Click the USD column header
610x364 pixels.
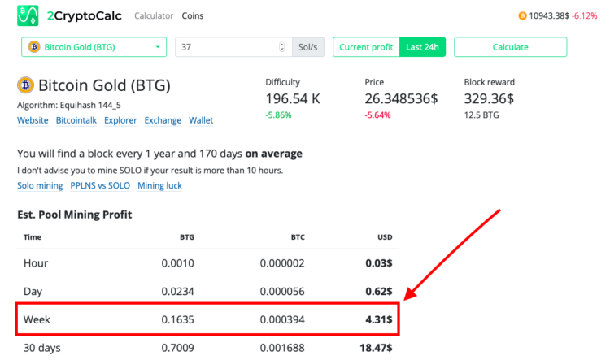[385, 237]
